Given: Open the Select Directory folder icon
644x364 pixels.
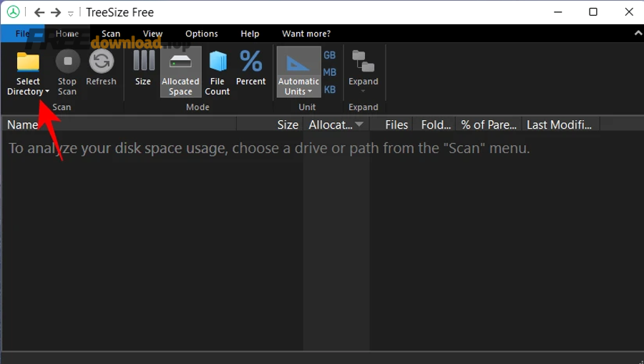Looking at the screenshot, I should tap(28, 62).
